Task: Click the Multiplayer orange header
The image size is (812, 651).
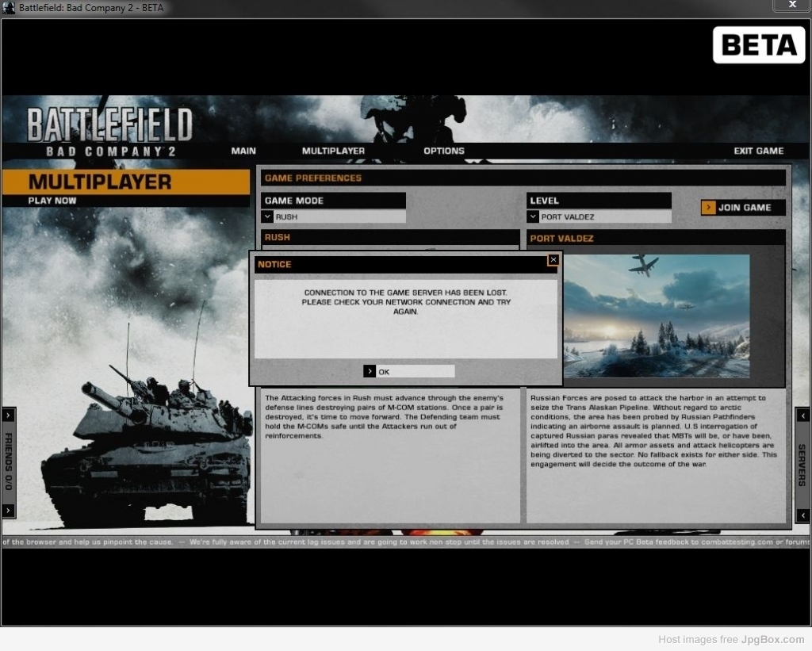Action: click(126, 182)
